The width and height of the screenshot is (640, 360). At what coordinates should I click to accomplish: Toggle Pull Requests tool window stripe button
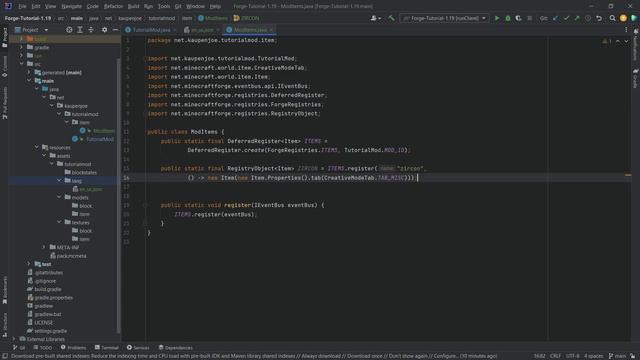4,103
